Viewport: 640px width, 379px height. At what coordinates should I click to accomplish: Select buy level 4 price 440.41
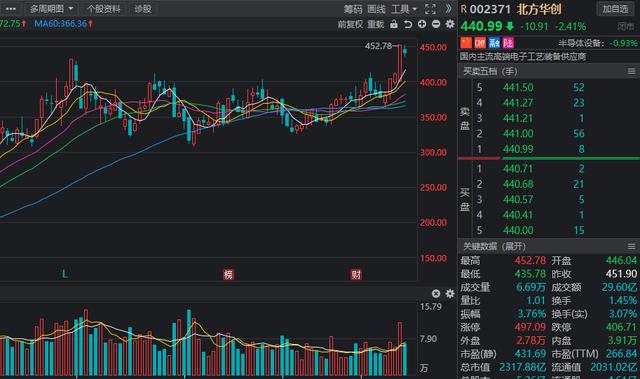(518, 215)
